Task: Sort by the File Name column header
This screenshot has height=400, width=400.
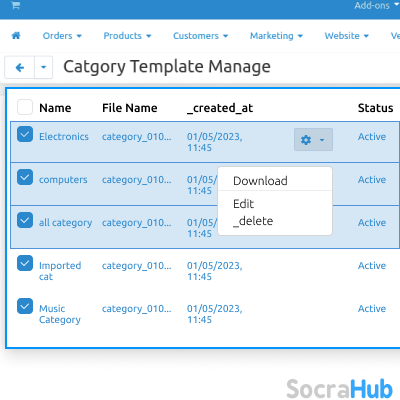Action: coord(130,108)
